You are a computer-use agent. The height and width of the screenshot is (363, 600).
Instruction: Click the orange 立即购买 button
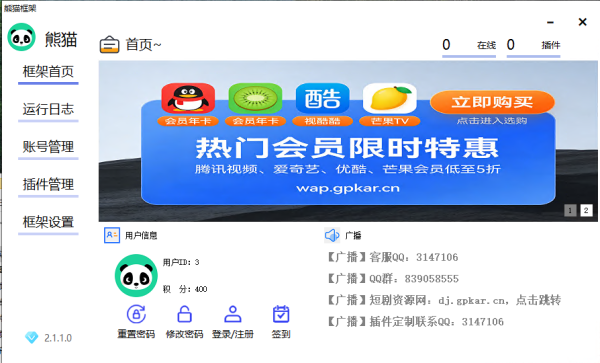point(492,102)
